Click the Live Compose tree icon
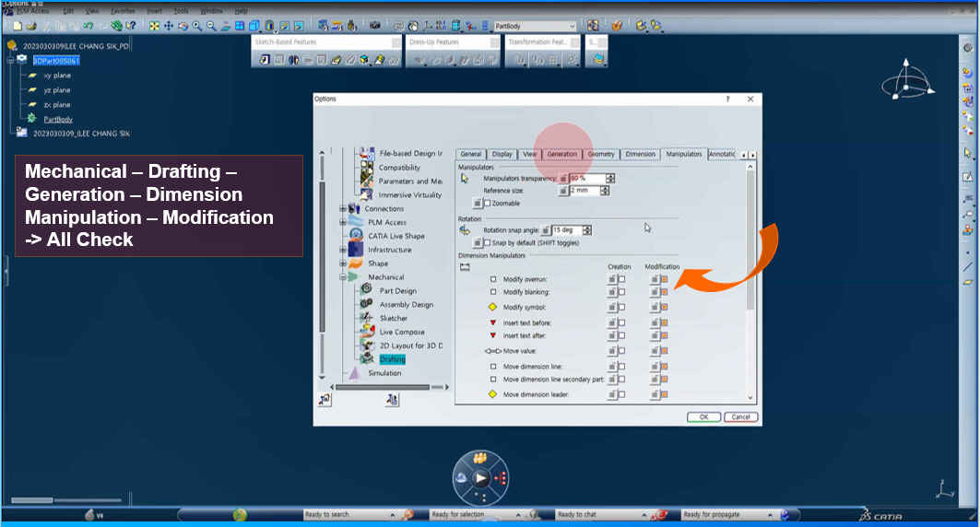The width and height of the screenshot is (980, 527). [367, 332]
